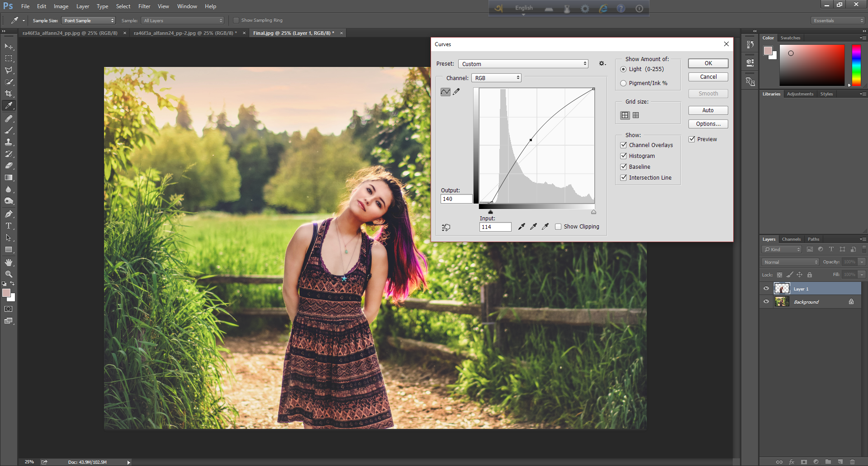
Task: Select the Type tool
Action: pyautogui.click(x=9, y=226)
